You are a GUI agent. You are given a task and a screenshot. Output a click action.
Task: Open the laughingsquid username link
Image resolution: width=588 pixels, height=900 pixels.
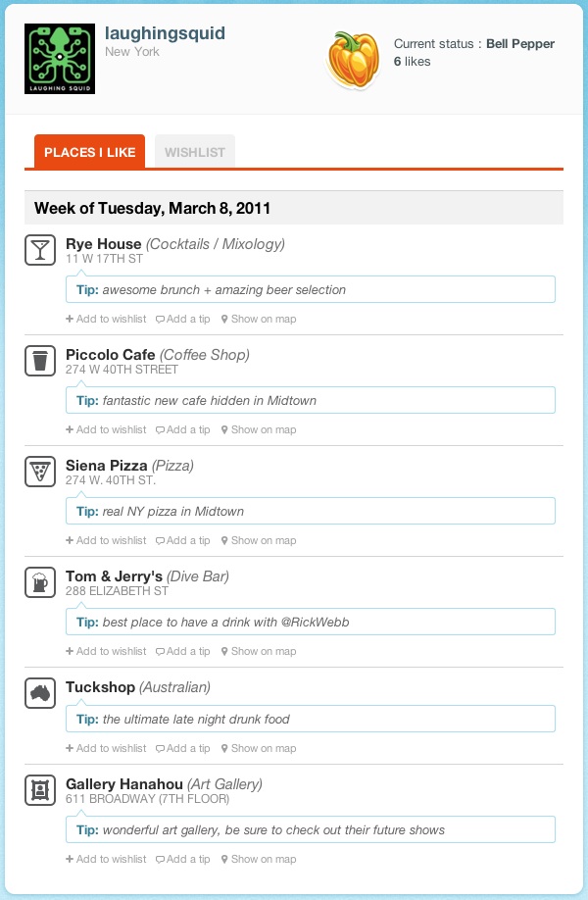click(165, 34)
